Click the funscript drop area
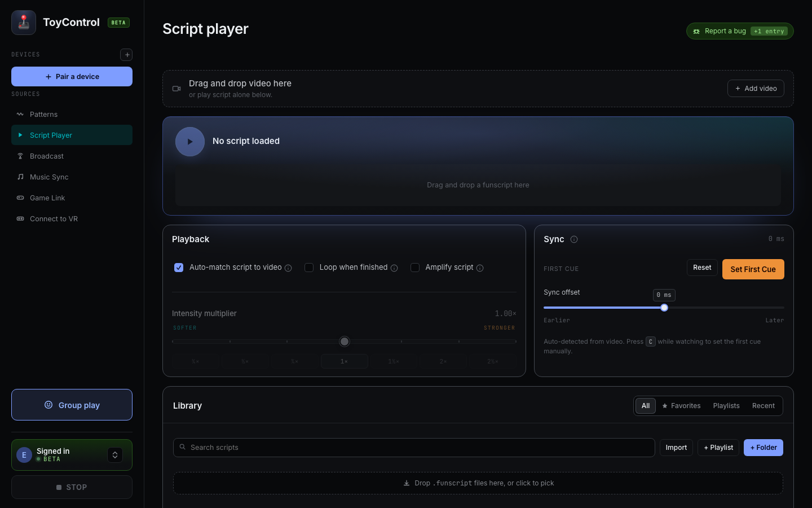The width and height of the screenshot is (812, 508). tap(478, 185)
